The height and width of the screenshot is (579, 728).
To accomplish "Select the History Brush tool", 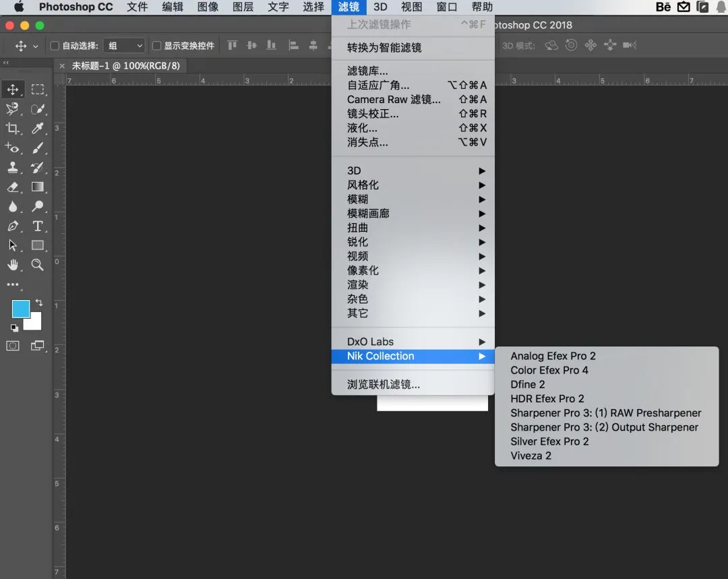I will tap(38, 168).
